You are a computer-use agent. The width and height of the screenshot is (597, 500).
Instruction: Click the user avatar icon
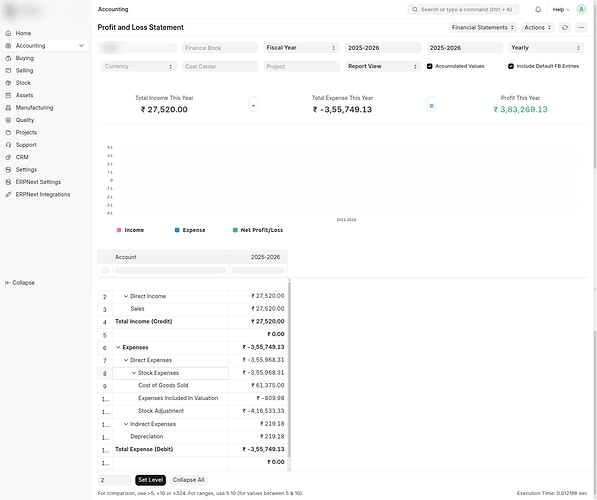pos(581,9)
